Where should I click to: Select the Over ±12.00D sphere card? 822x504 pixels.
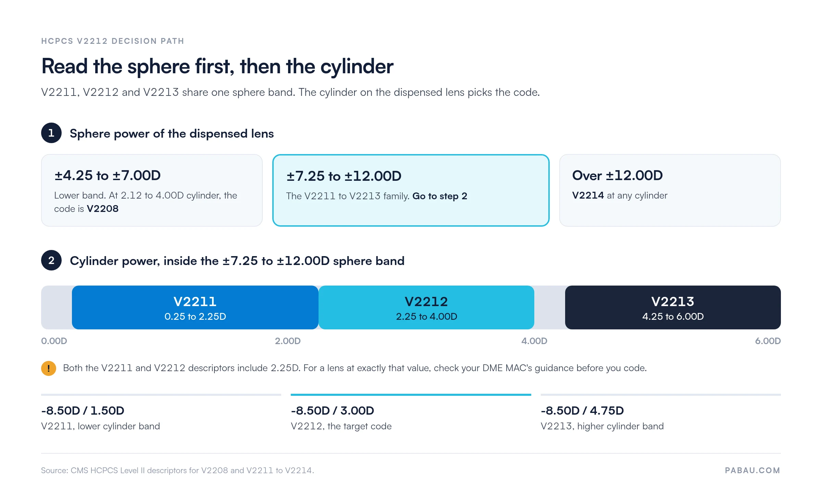pos(670,190)
